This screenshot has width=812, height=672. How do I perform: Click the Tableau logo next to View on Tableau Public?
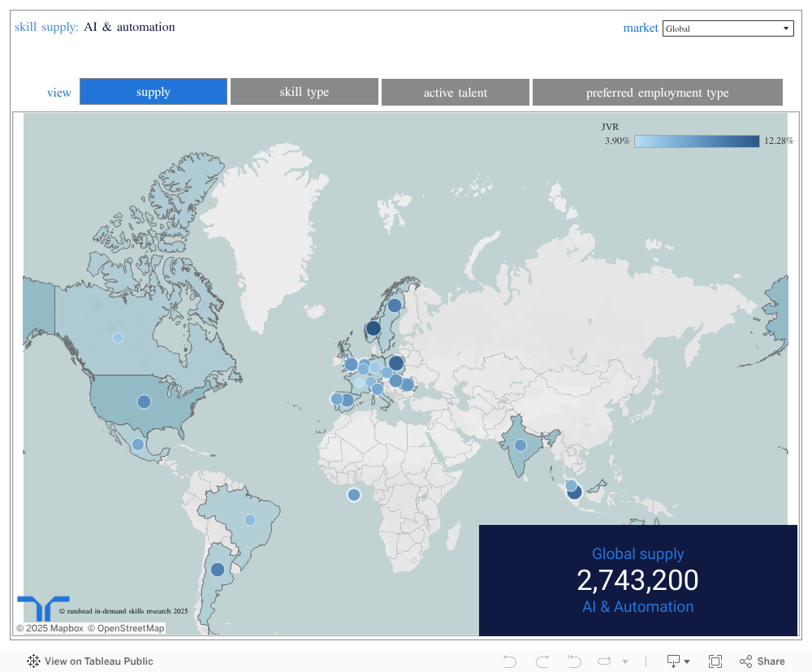pyautogui.click(x=33, y=661)
